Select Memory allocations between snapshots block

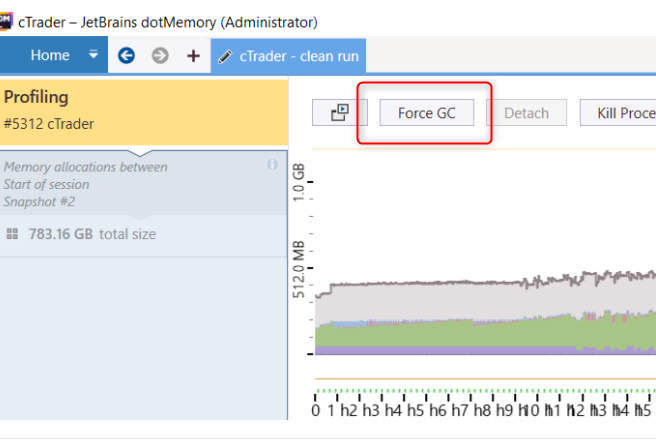pyautogui.click(x=144, y=184)
